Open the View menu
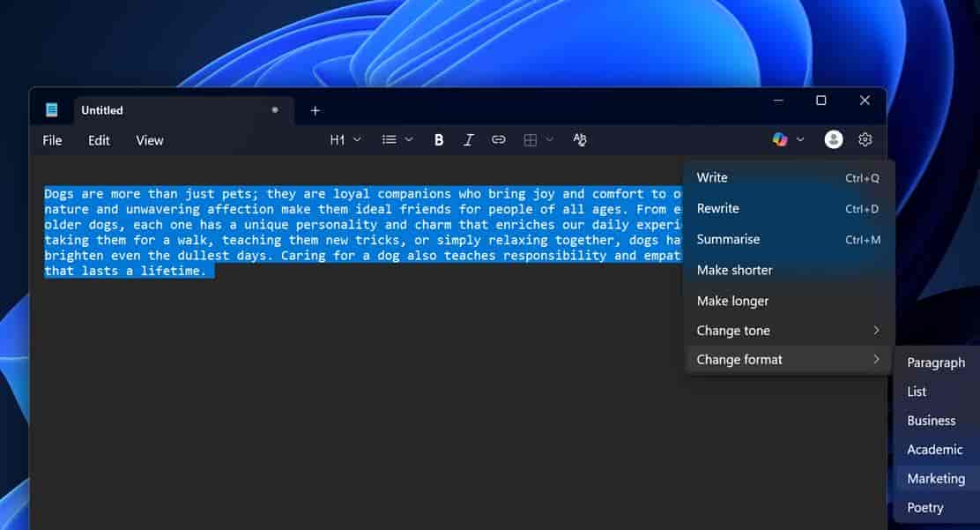 tap(149, 140)
